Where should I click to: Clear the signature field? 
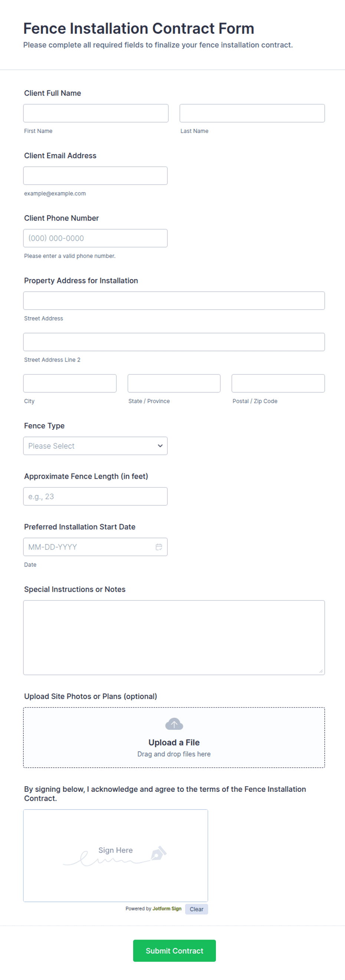(x=197, y=909)
